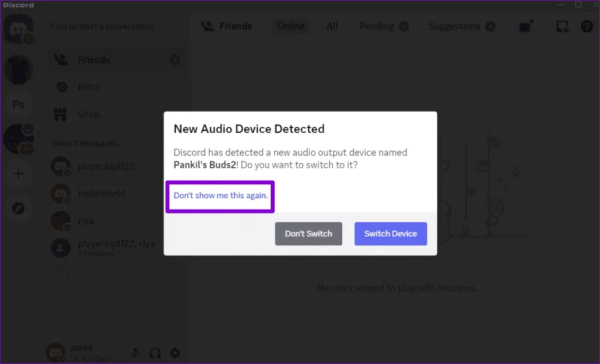
Task: Switch to the All friends tab
Action: pyautogui.click(x=332, y=26)
